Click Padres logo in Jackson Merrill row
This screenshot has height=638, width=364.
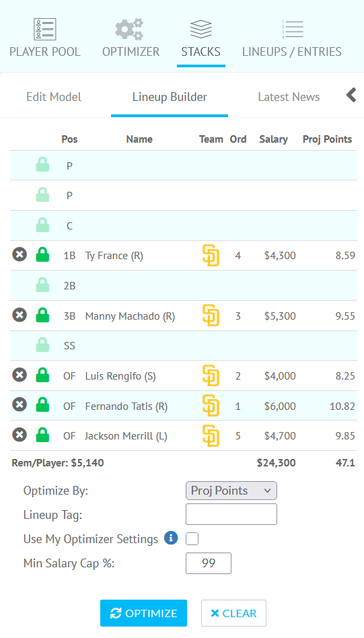coord(211,435)
